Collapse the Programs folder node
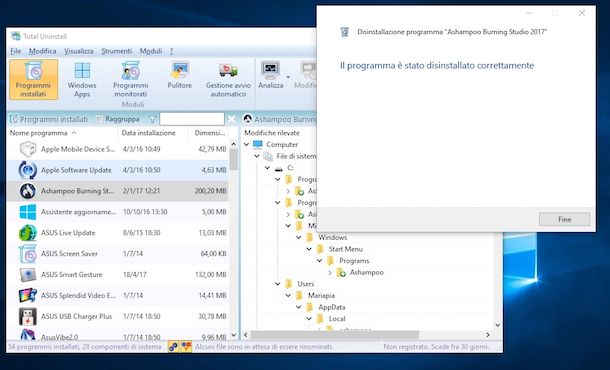This screenshot has height=370, width=610. tap(319, 261)
